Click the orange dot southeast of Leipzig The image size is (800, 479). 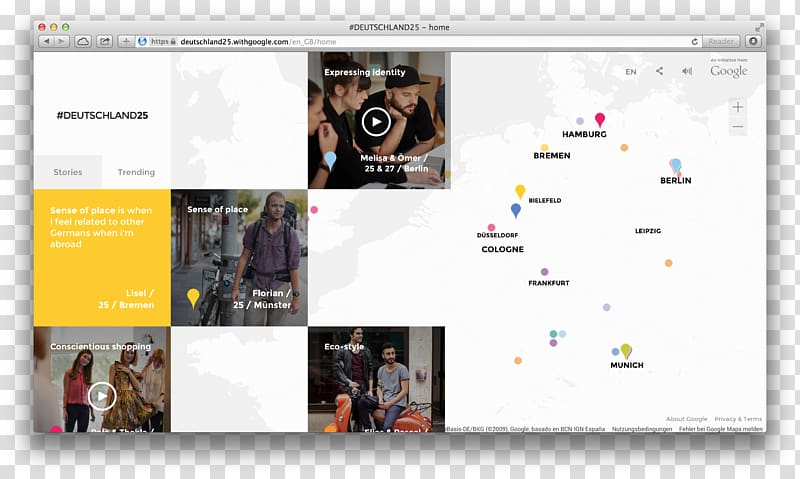click(x=668, y=263)
